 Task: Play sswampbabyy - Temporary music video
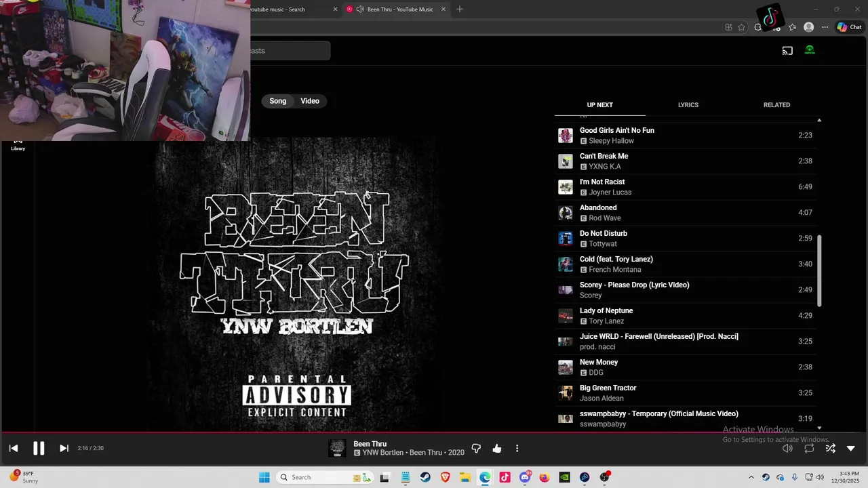point(685,419)
